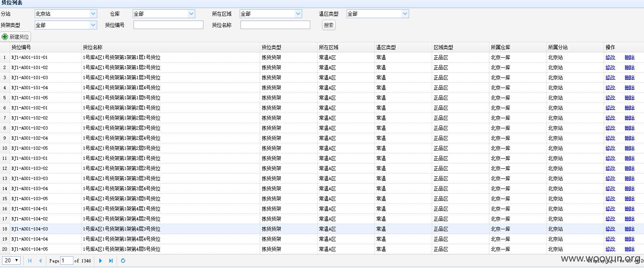Click name 1号库A区1号货架第1架第1层1号货位
The width and height of the screenshot is (644, 270).
click(121, 57)
